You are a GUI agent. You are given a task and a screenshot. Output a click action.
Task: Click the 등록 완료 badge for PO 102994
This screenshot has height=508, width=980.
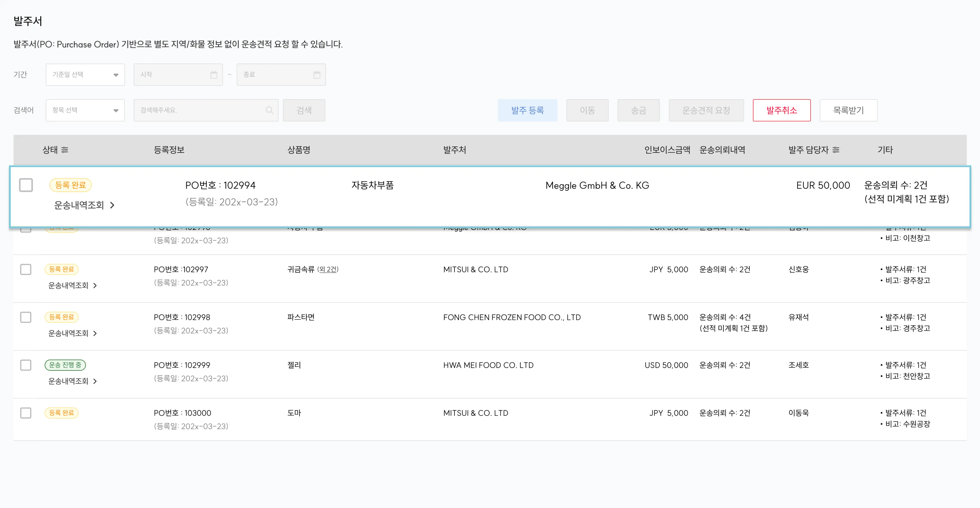[70, 185]
